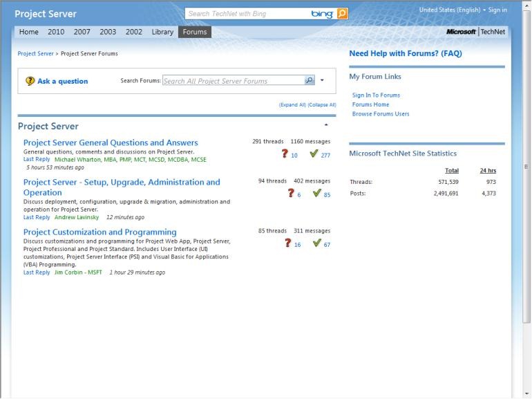Click green checkmark icon beside 277
532x399 pixels.
(x=314, y=154)
